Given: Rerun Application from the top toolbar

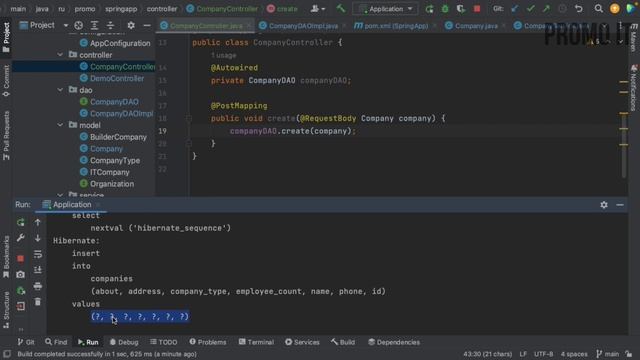Looking at the screenshot, I should click(x=429, y=9).
